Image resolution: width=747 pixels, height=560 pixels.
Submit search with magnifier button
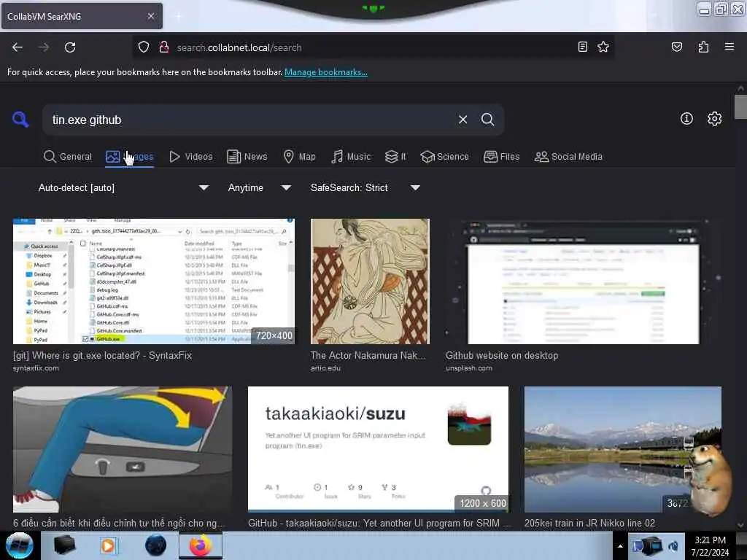487,120
